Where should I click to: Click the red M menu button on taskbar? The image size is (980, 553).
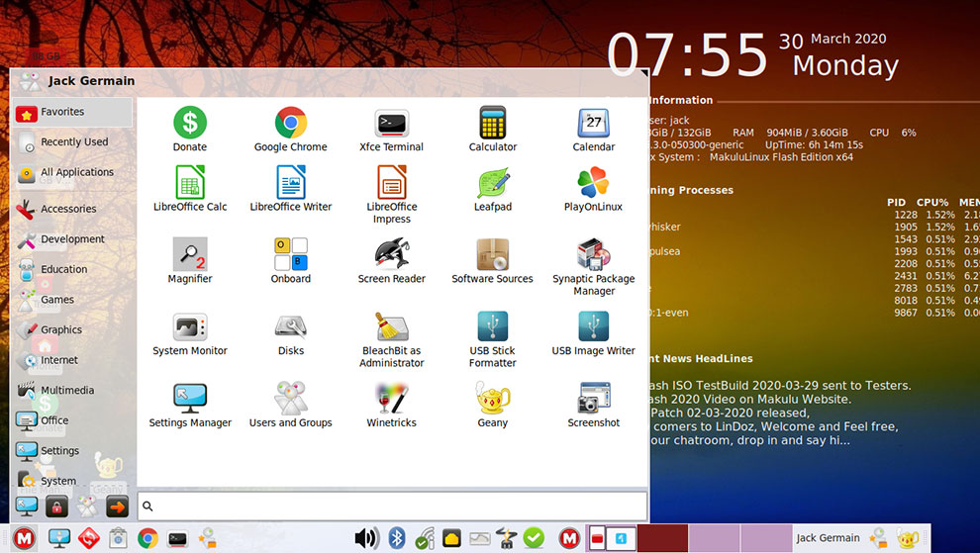25,538
